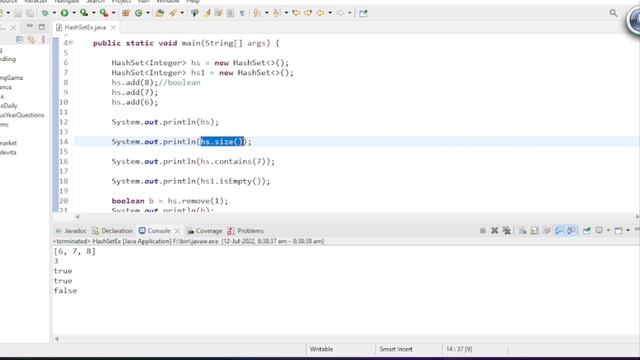Click the Previous Annotation icon
Image resolution: width=640 pixels, height=360 pixels.
276,13
